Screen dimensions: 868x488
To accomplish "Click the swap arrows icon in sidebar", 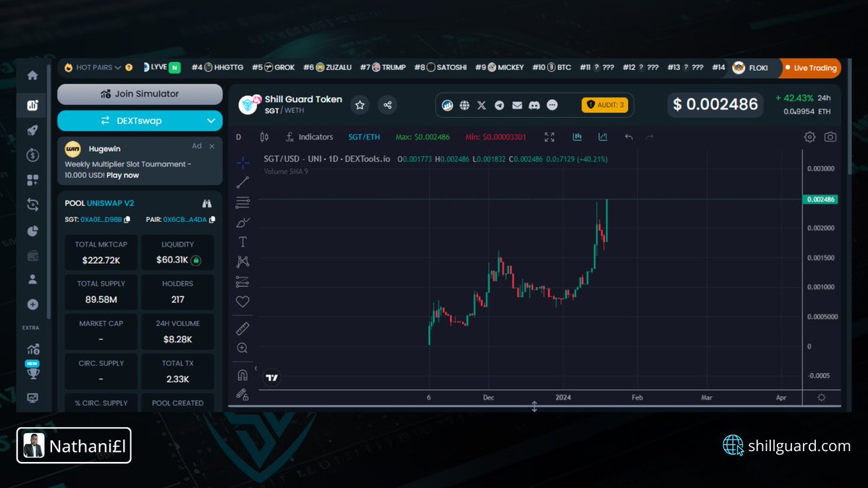I will 32,205.
